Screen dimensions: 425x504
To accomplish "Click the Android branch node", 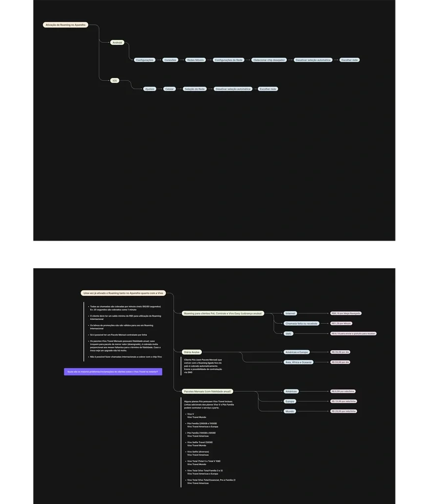I will point(117,42).
